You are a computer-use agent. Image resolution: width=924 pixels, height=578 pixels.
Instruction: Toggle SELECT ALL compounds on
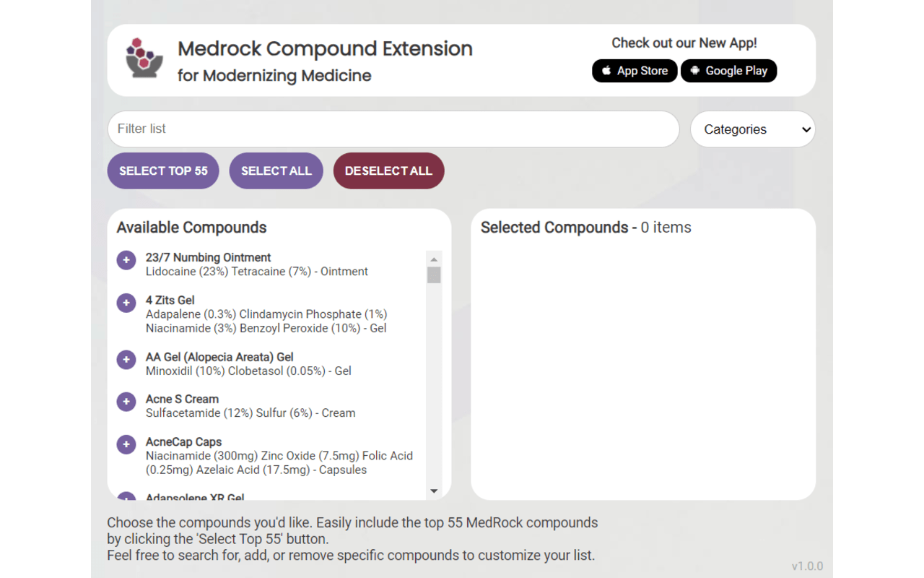(x=276, y=171)
